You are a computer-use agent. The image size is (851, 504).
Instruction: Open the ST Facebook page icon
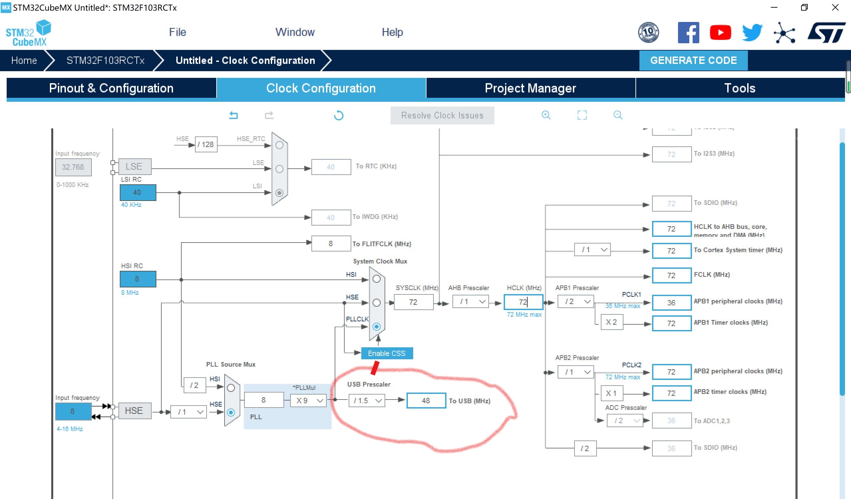coord(688,33)
